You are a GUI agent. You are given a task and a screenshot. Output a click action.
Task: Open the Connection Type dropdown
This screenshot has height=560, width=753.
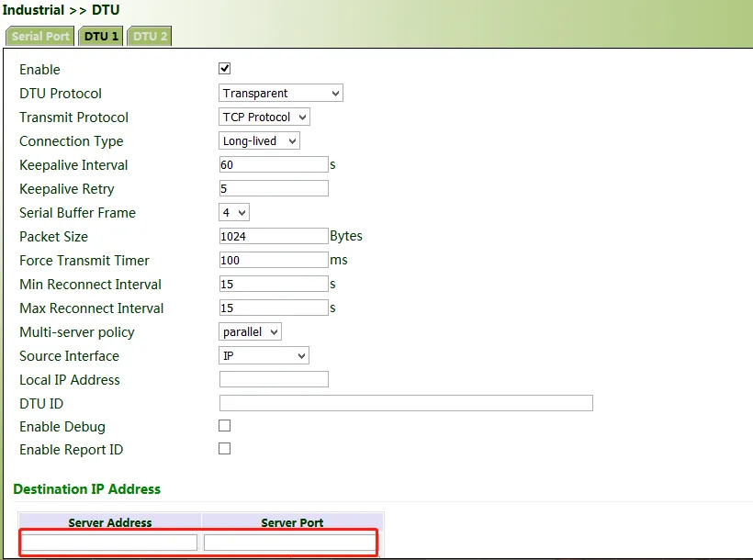(259, 140)
